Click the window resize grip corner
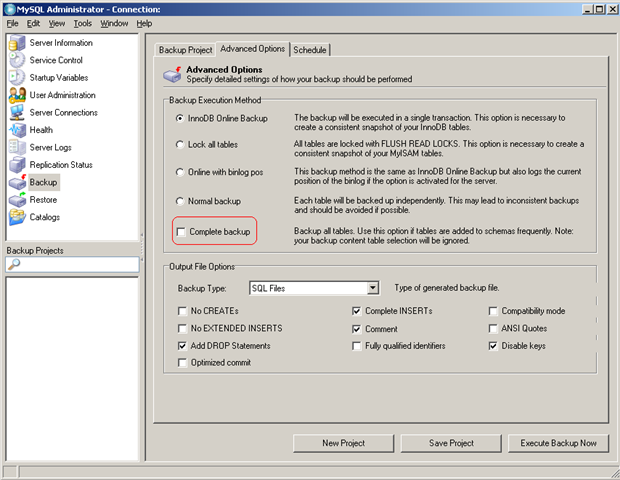Screen dimensions: 620x480 click(614, 473)
